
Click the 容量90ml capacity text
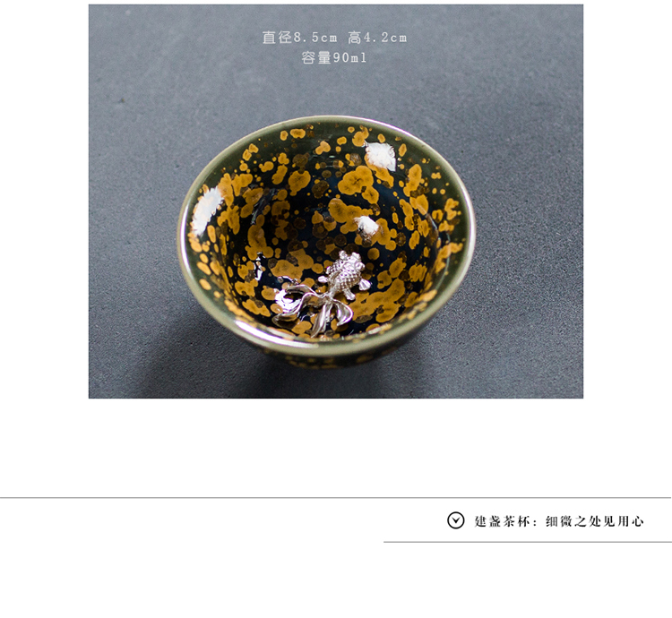(x=334, y=57)
